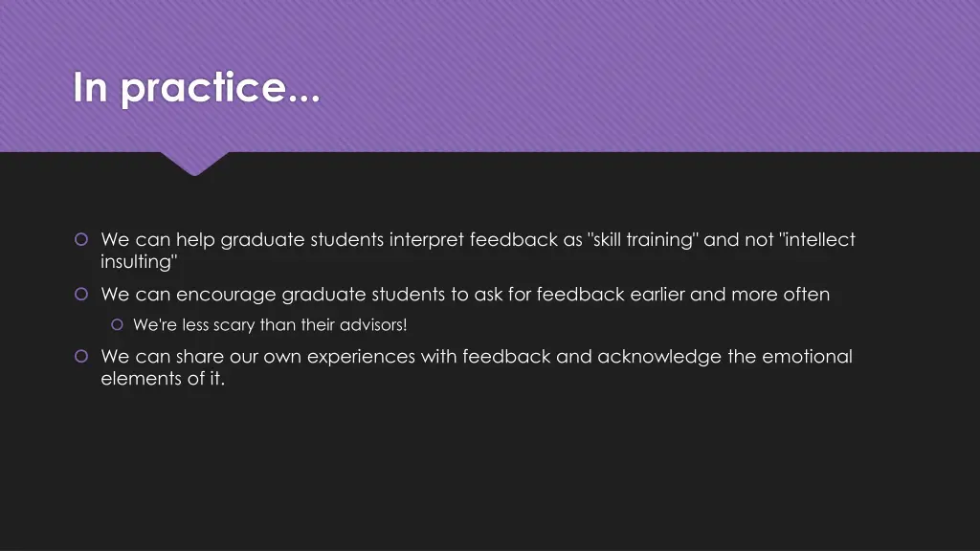Click the word "encourage" in the second bullet
Screen dimensions: 980x551
(226, 295)
